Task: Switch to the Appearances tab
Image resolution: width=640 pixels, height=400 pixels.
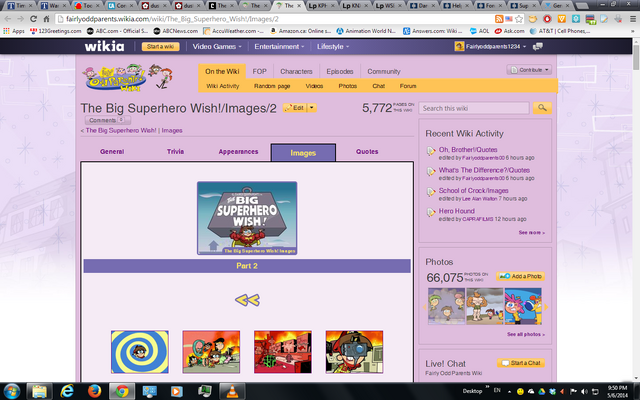Action: [x=238, y=151]
